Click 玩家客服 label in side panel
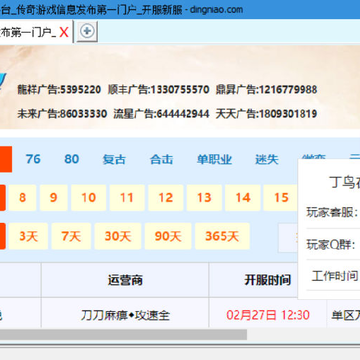This screenshot has height=360, width=360. (x=332, y=212)
